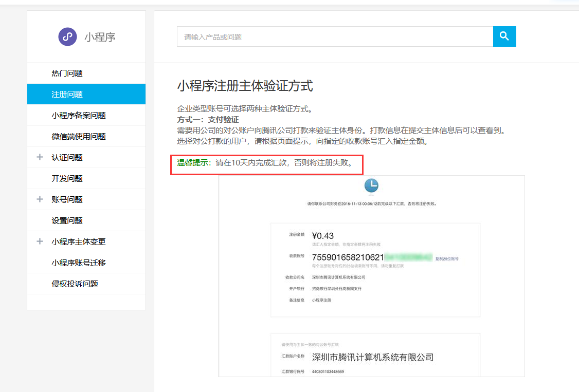Click the ¥0.43 amount in screenshot
579x392 pixels.
click(x=323, y=236)
